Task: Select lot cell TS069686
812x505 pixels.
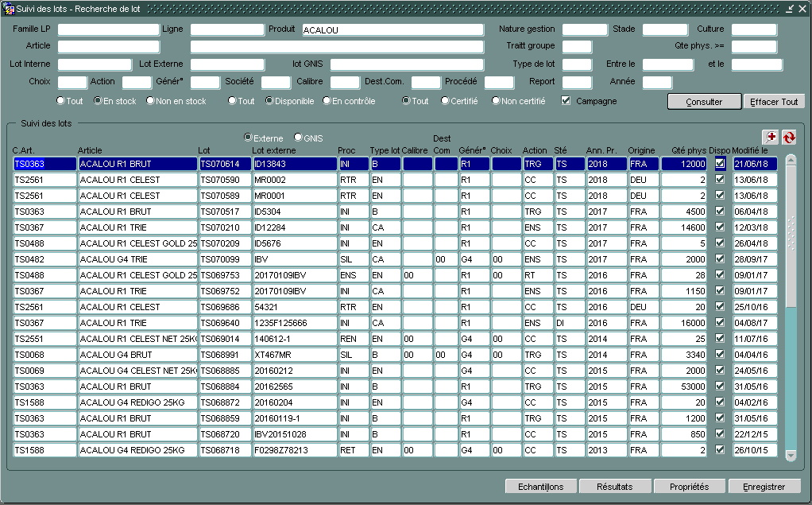Action: coord(225,307)
